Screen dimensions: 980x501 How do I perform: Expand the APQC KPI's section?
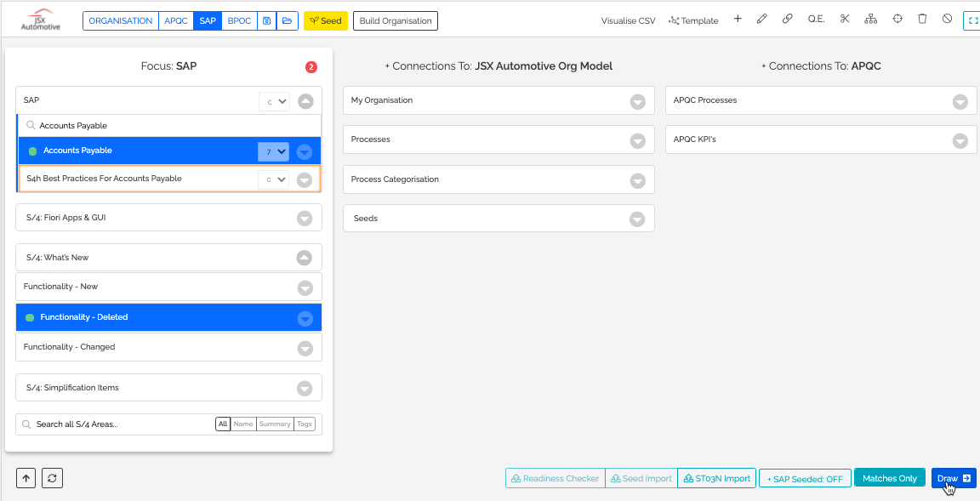(x=960, y=140)
